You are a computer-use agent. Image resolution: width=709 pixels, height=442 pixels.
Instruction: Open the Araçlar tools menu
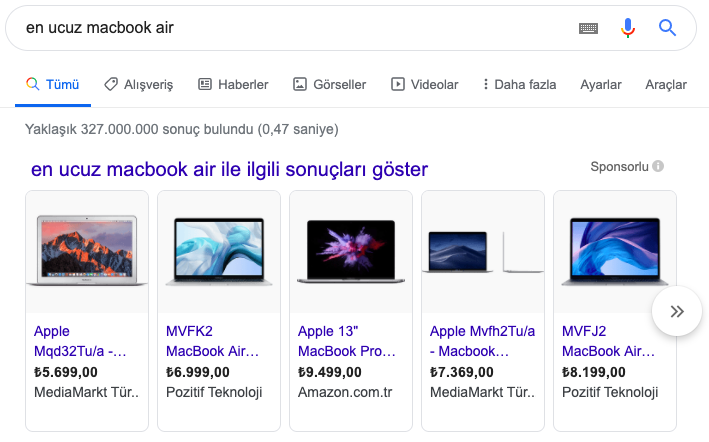(666, 85)
